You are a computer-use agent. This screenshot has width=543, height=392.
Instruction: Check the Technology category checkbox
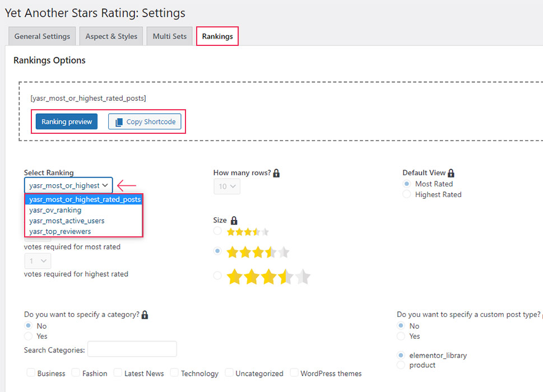174,372
